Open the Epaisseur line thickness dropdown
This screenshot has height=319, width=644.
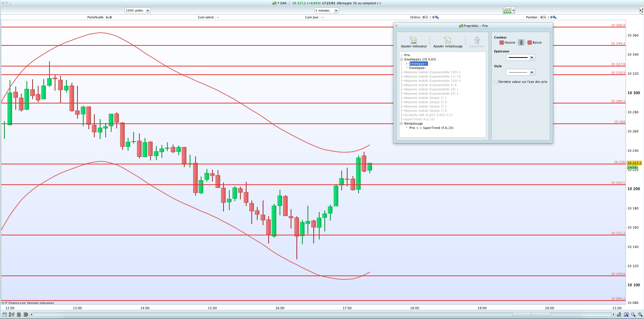[x=531, y=58]
